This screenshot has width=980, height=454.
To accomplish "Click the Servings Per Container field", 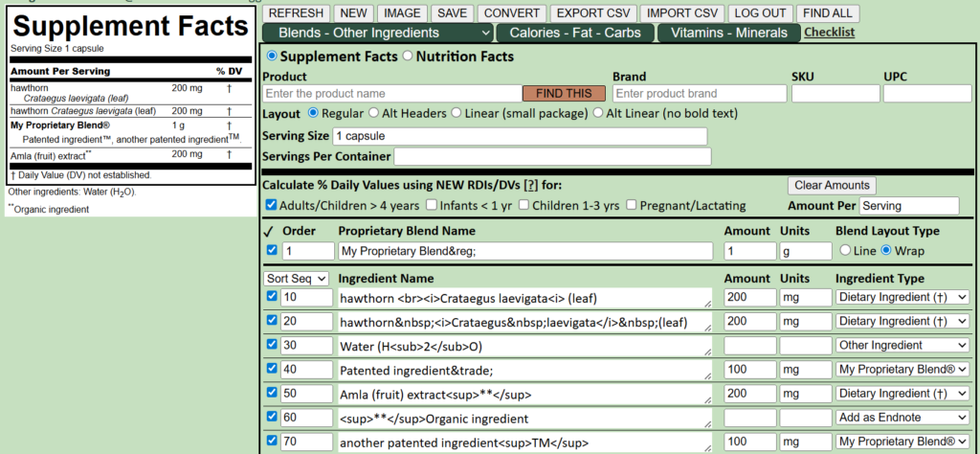I will click(551, 156).
